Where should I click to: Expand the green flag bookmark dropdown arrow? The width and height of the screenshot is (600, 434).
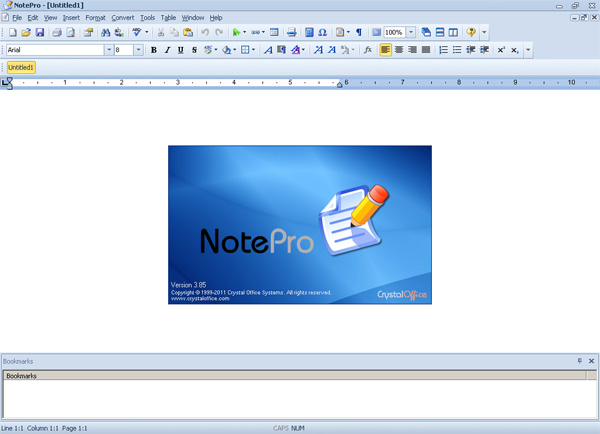[245, 33]
